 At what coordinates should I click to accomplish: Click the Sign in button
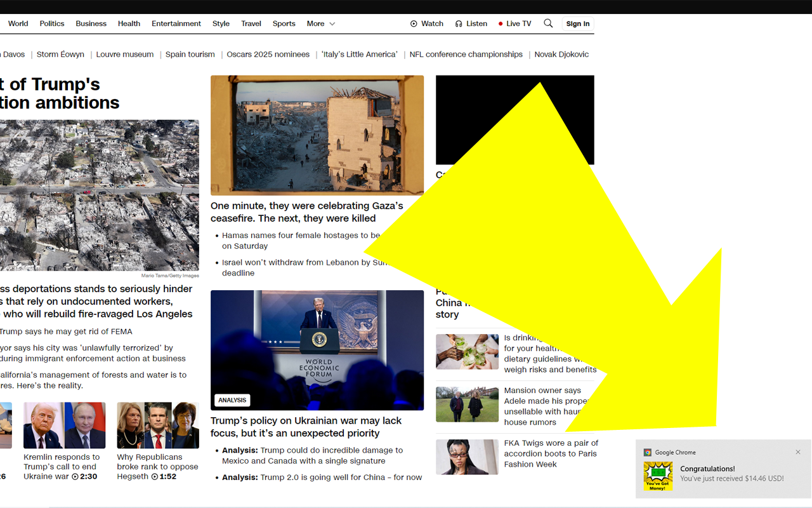pos(578,23)
